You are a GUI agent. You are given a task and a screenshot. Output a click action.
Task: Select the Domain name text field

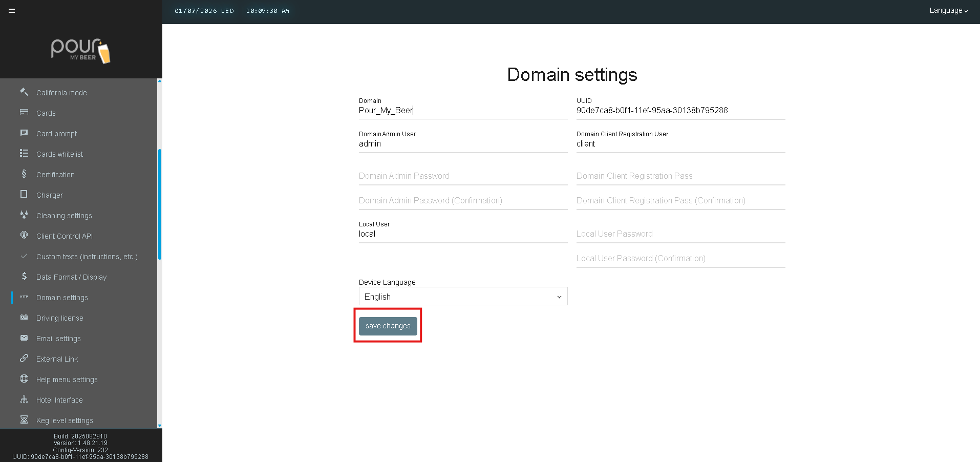pyautogui.click(x=463, y=111)
